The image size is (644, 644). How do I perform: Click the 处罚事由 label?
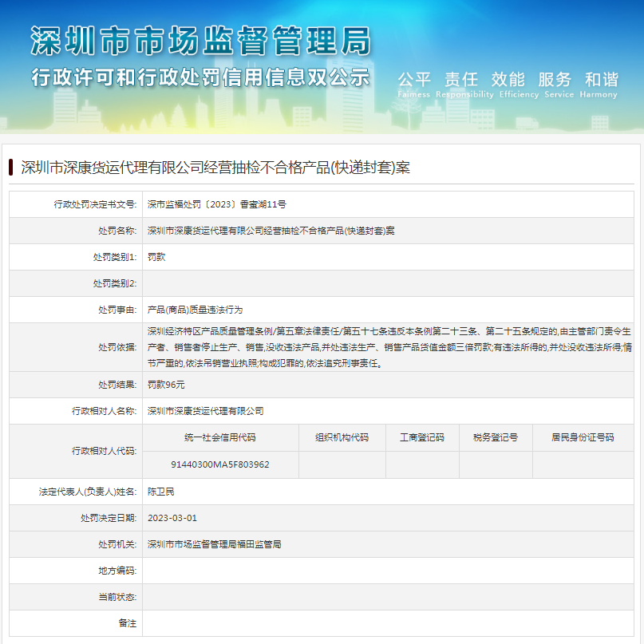(x=117, y=310)
